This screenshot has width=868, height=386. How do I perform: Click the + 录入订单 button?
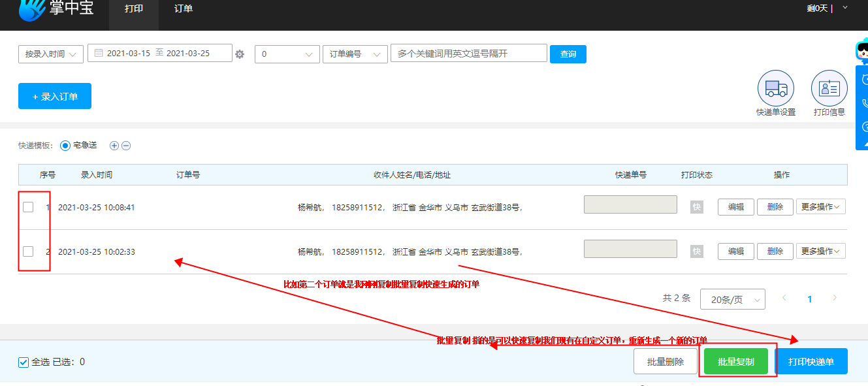[55, 96]
